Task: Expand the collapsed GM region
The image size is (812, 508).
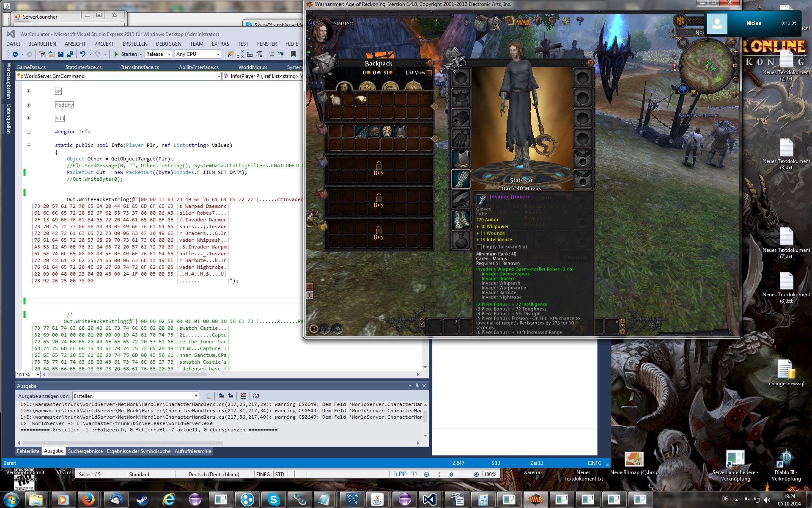Action: click(28, 91)
